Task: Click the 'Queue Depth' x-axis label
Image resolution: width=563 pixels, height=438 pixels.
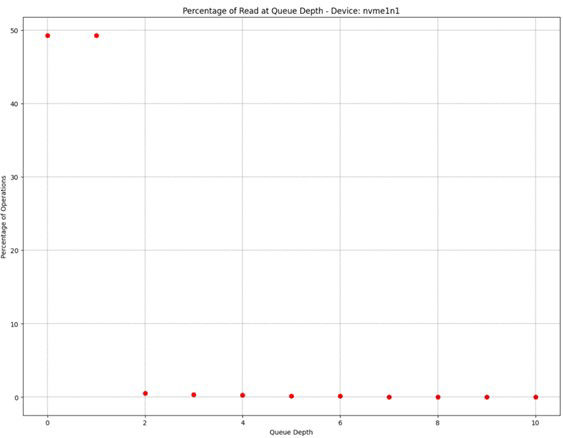Action: pos(291,432)
